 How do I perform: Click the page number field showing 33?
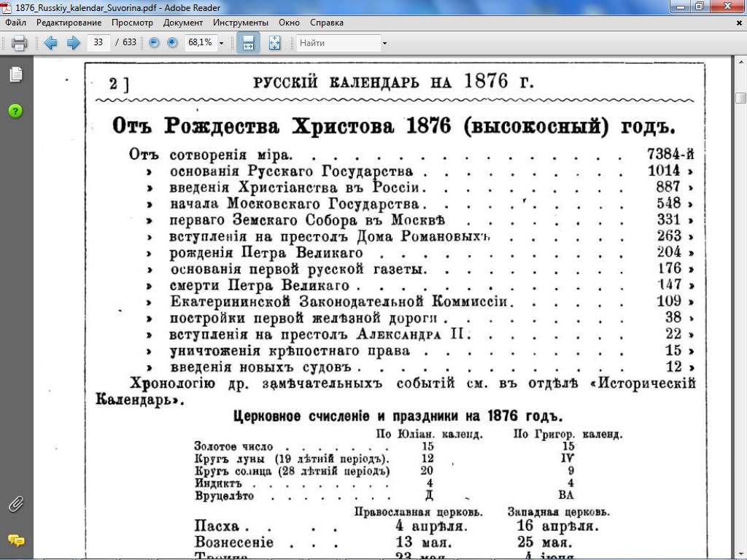[98, 43]
